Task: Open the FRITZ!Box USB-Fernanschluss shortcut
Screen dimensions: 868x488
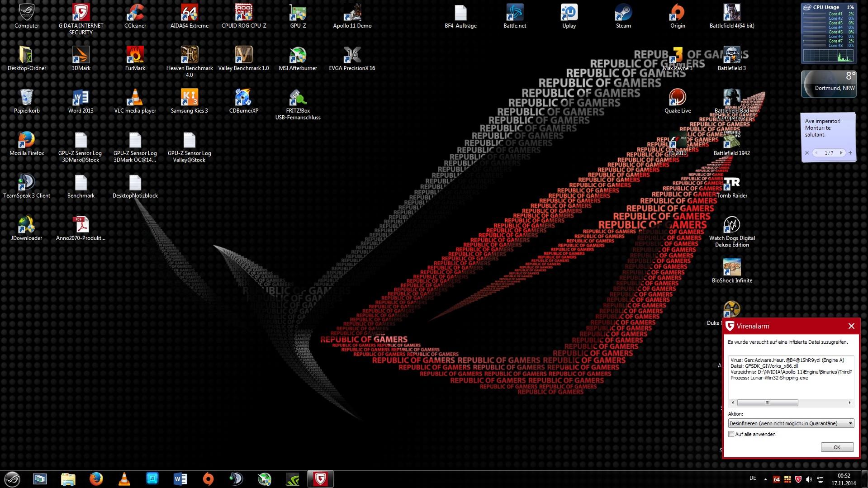Action: (x=298, y=104)
